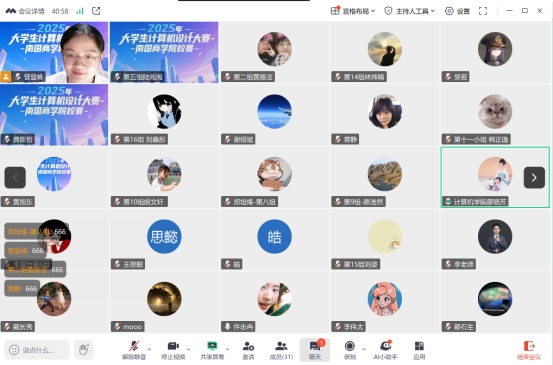This screenshot has height=365, width=553.
Task: Go to next page of participants
Action: [534, 178]
